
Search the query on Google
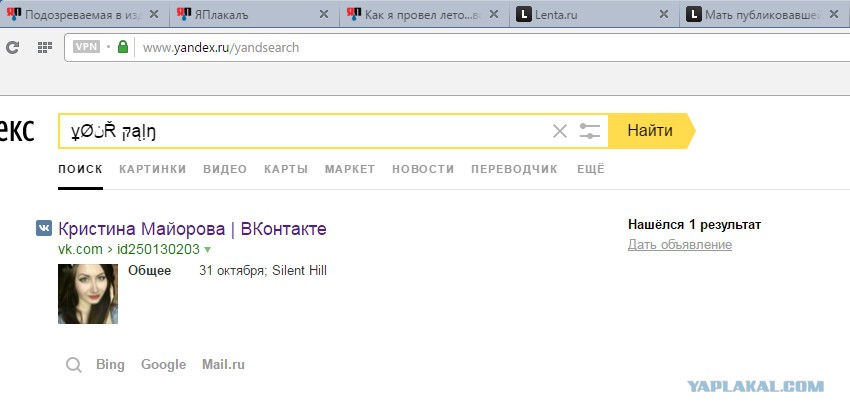163,364
